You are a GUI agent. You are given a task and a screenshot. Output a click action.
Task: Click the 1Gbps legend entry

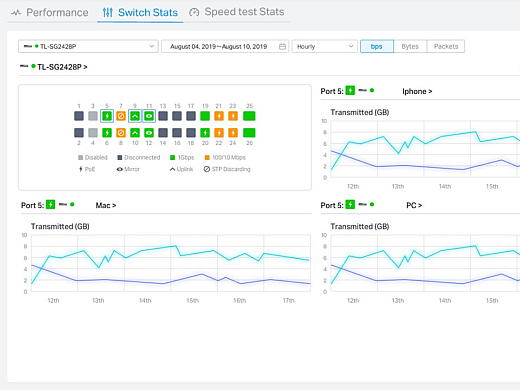coord(182,157)
